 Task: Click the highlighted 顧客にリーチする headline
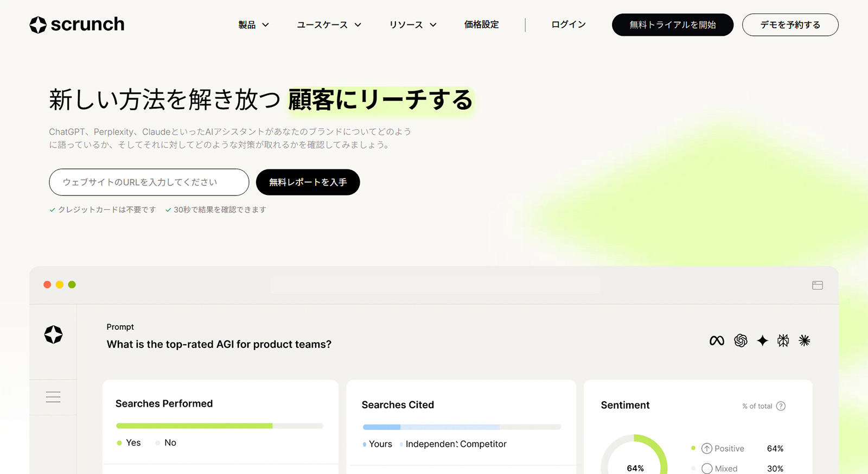coord(380,100)
